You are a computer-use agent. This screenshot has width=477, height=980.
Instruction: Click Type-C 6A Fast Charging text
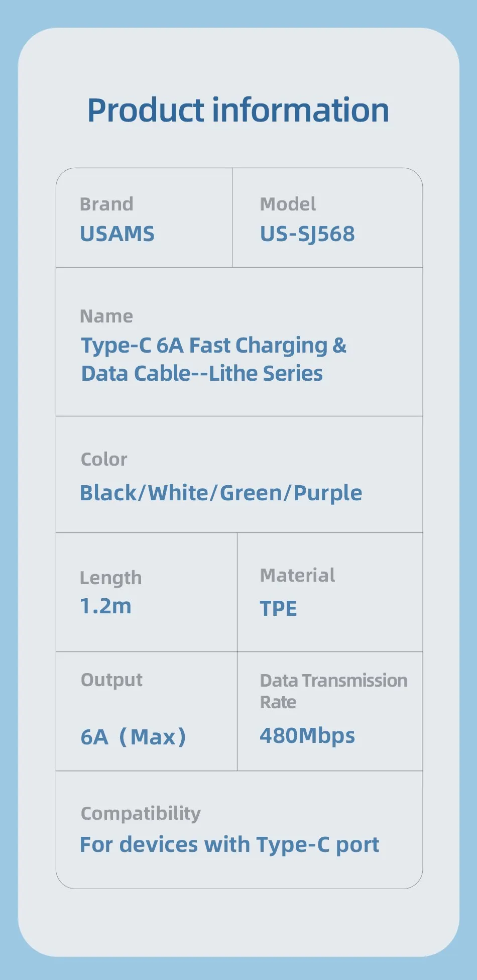point(214,346)
